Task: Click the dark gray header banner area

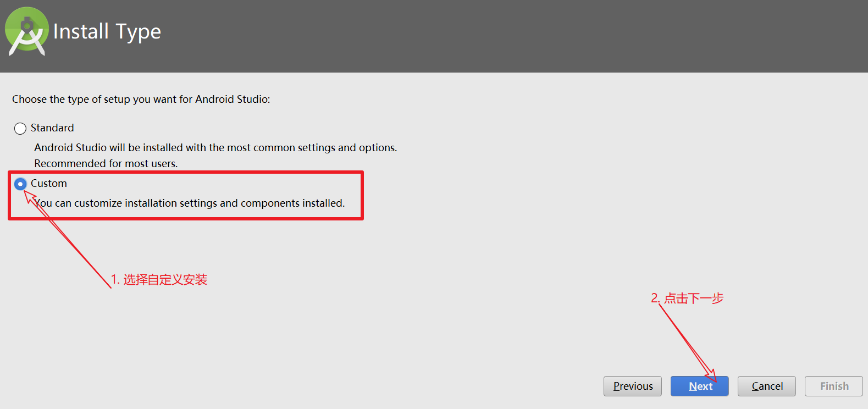Action: click(x=434, y=36)
